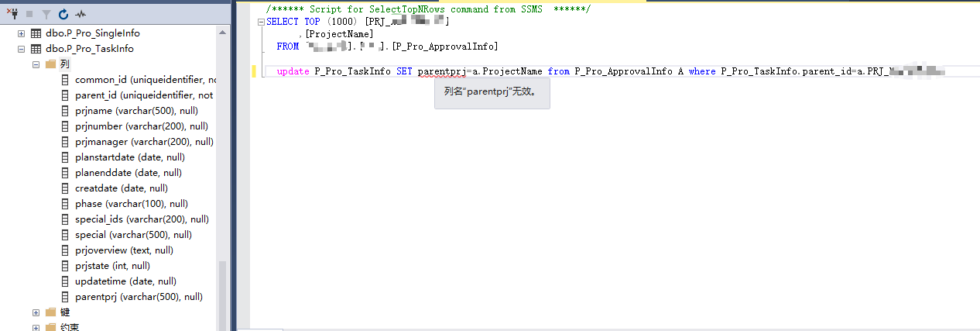The image size is (980, 331).
Task: Click the 列名"parentprj"无效 error tooltip
Action: pos(492,93)
